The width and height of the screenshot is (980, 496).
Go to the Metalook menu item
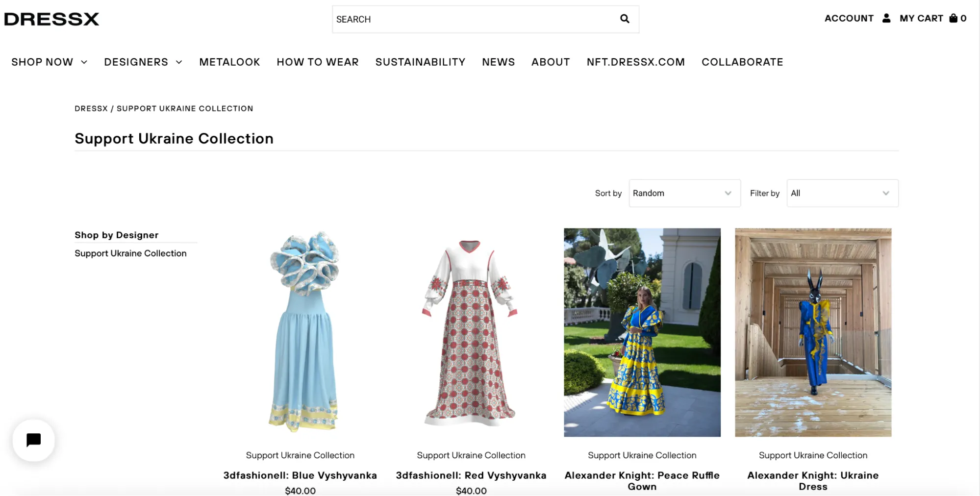coord(229,62)
